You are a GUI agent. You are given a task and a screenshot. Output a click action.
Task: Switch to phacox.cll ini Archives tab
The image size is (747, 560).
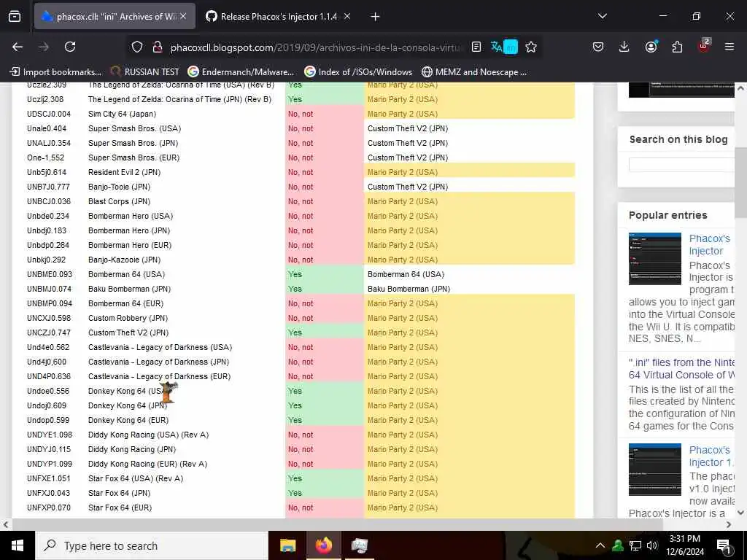click(115, 17)
